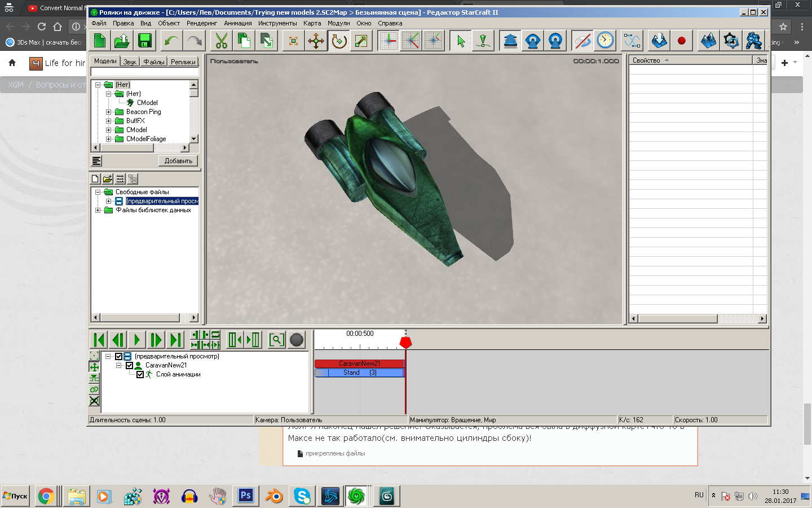812x508 pixels.
Task: Toggle the Слой анимации checkbox
Action: tap(140, 374)
